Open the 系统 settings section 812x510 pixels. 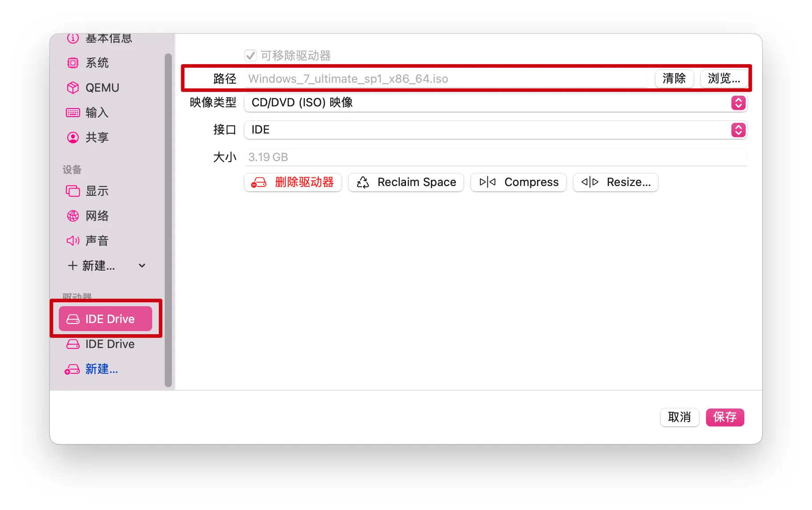[x=97, y=63]
